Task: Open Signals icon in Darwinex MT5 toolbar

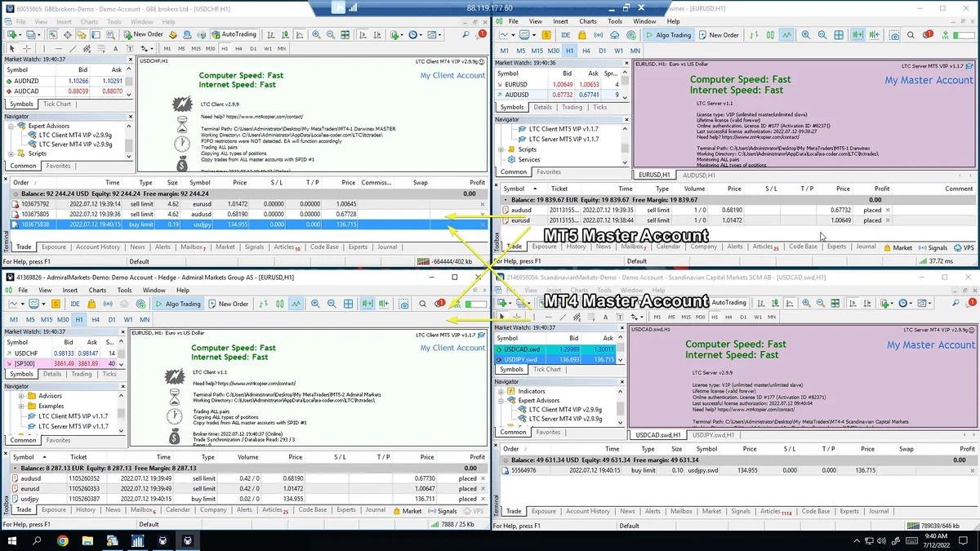Action: coord(598,35)
